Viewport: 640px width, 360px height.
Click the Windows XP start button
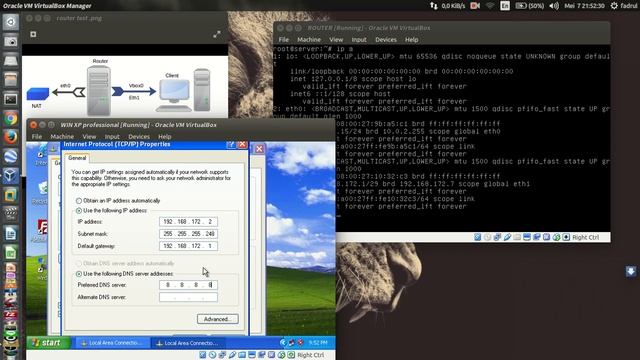pos(48,343)
